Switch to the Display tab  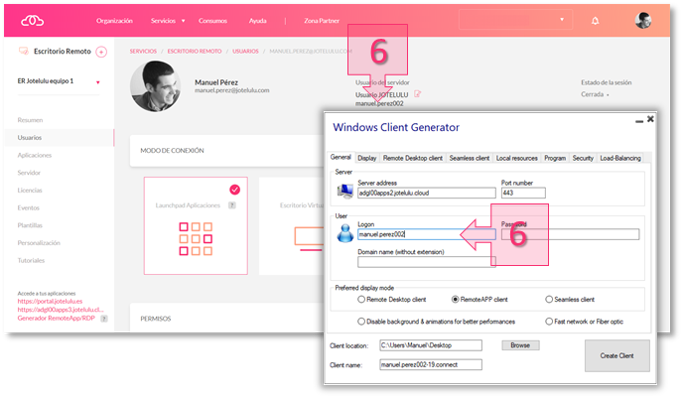tap(367, 158)
